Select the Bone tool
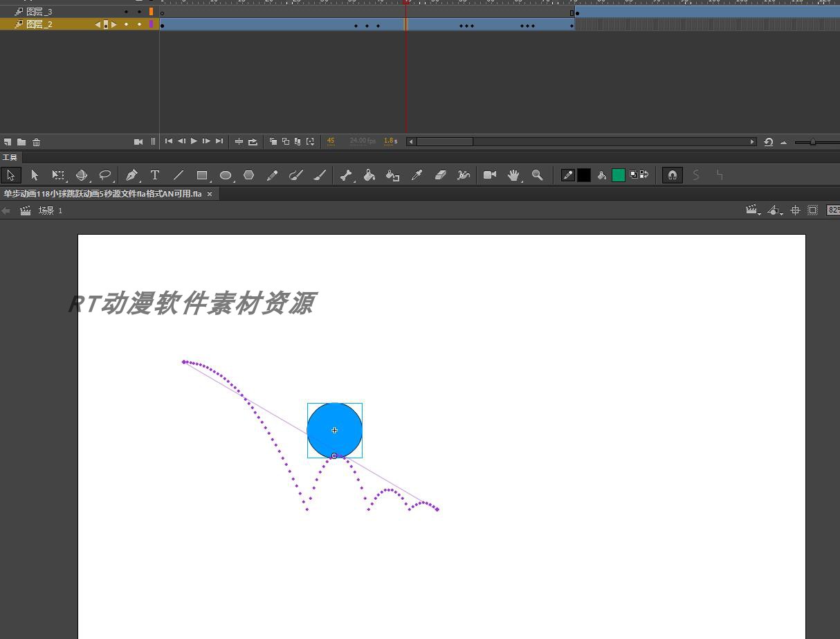Image resolution: width=840 pixels, height=639 pixels. point(346,176)
